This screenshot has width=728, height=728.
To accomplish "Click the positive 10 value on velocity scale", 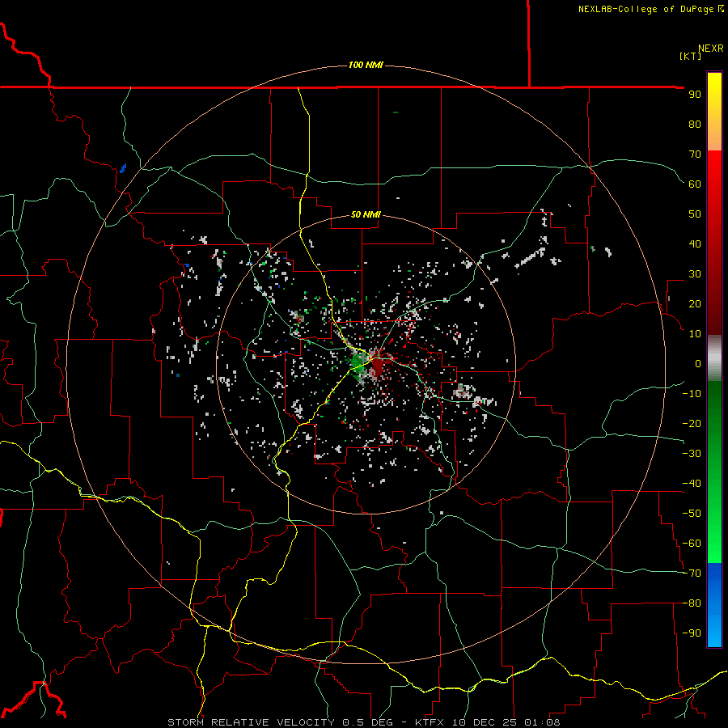I will point(695,334).
